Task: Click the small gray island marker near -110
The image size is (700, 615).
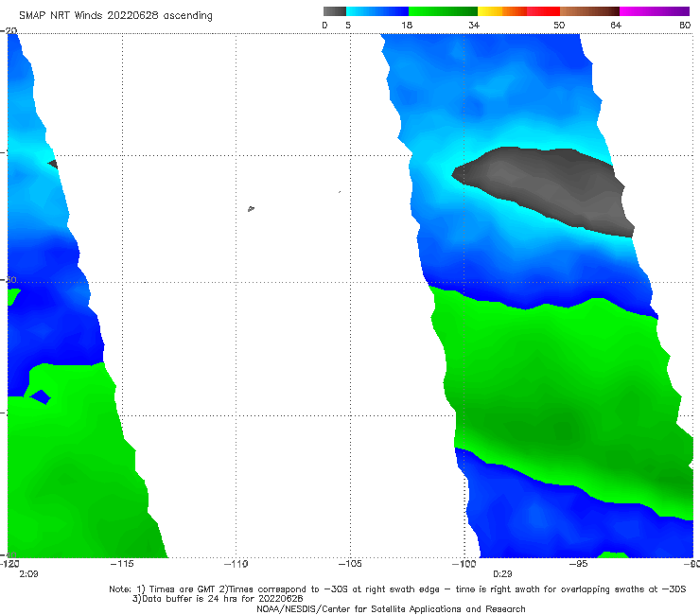Action: click(251, 208)
